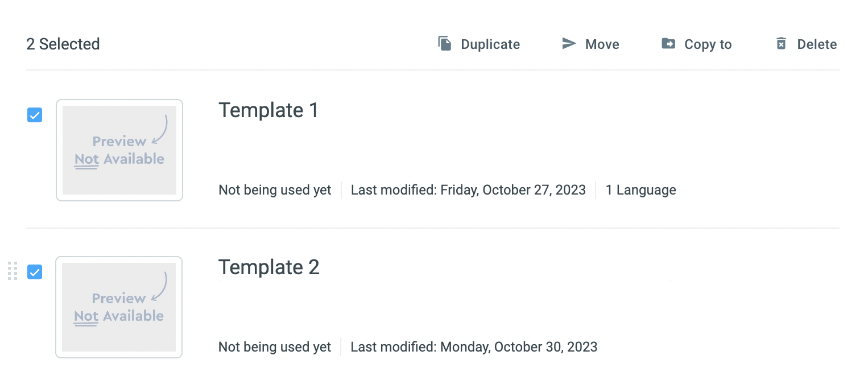Click the 2 Selected counter text
Viewport: 868px width, 380px height.
point(63,44)
